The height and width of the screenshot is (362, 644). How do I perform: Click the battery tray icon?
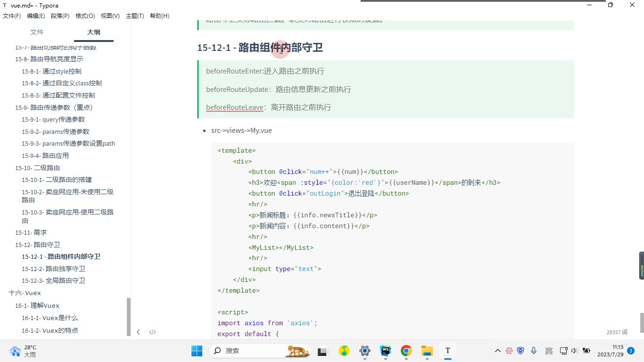pos(586,351)
